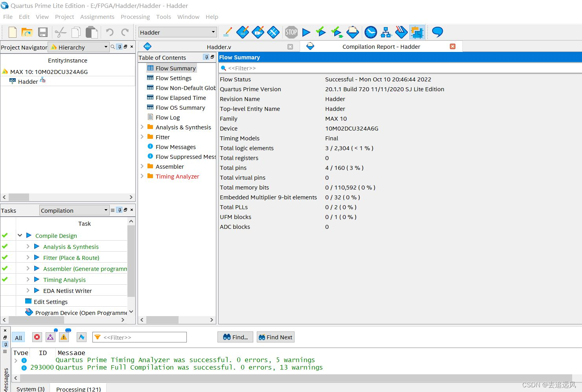
Task: Start compilation with the blue play icon
Action: point(306,32)
